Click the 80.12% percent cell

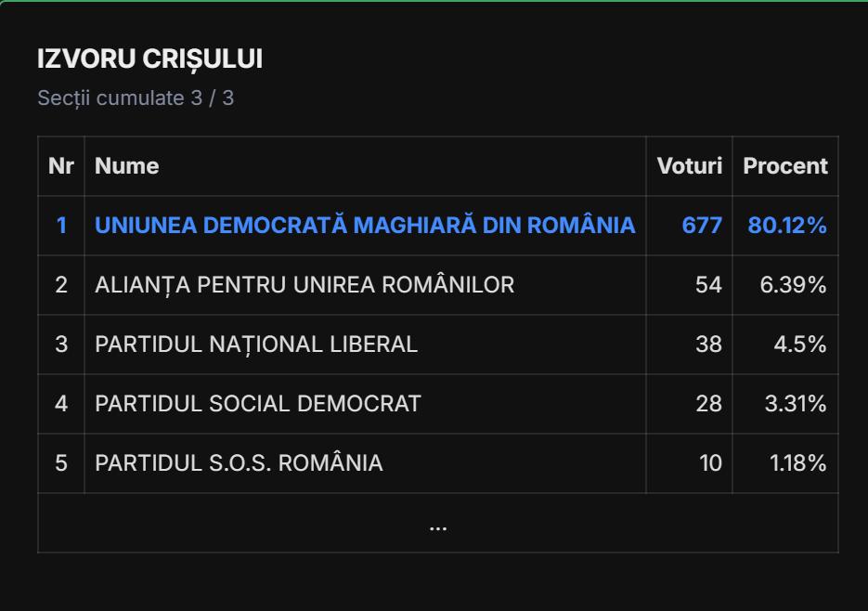[x=786, y=226]
